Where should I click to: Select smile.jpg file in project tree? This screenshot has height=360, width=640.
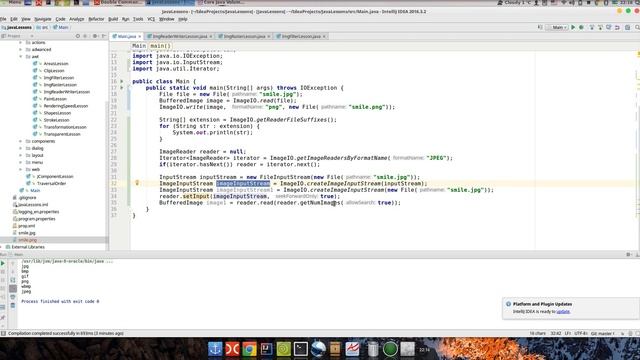pyautogui.click(x=27, y=233)
